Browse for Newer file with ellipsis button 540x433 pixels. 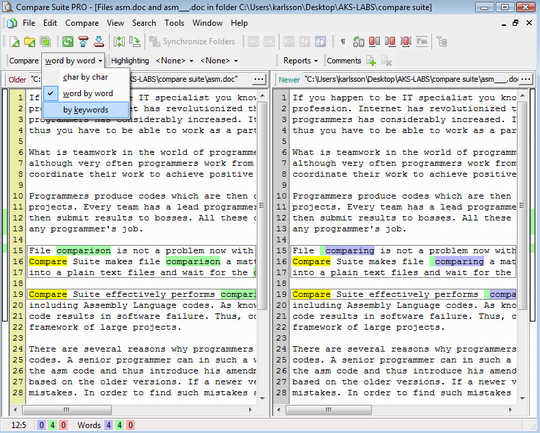[526, 79]
